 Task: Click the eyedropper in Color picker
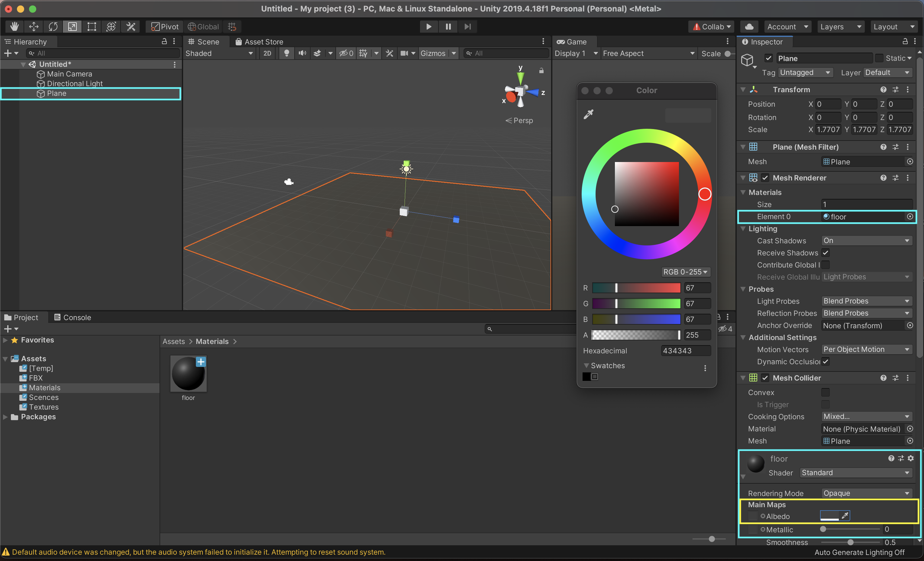[588, 114]
